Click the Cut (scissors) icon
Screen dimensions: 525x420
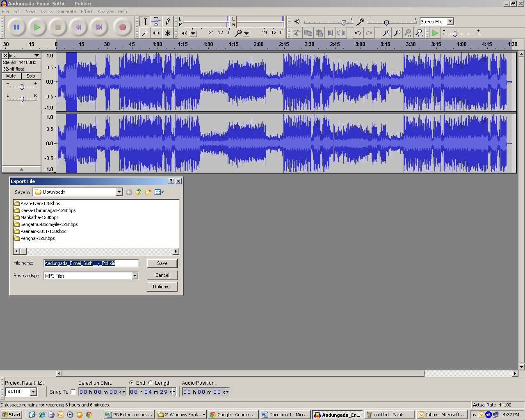[297, 33]
